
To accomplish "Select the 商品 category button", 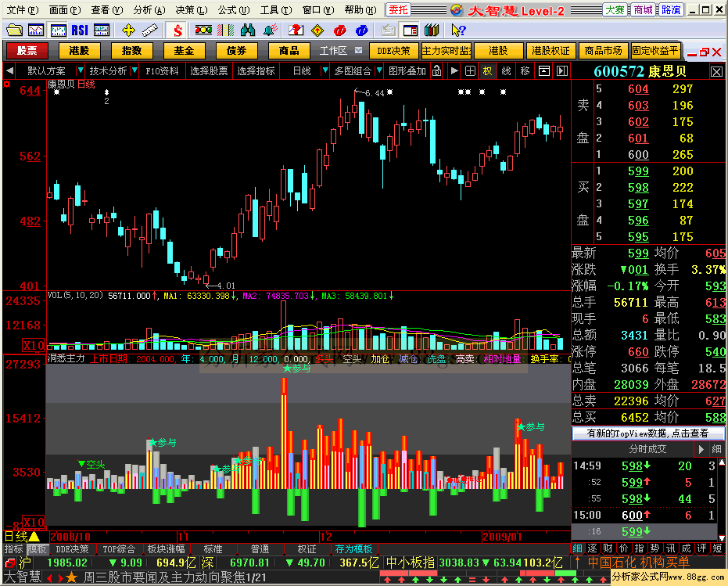I will 289,50.
